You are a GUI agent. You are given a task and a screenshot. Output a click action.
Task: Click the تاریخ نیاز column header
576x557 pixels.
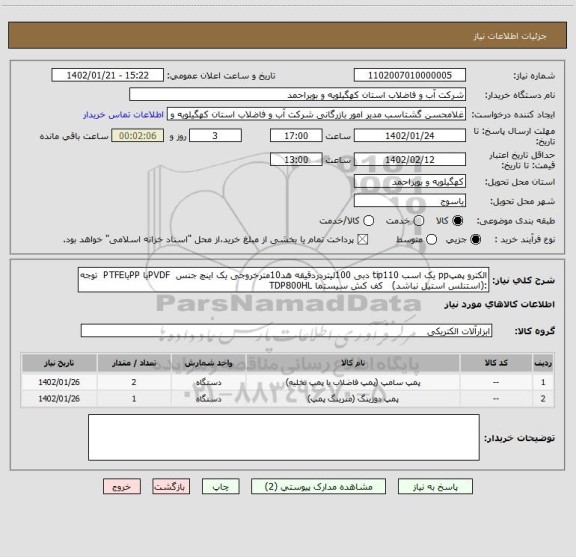coord(59,363)
